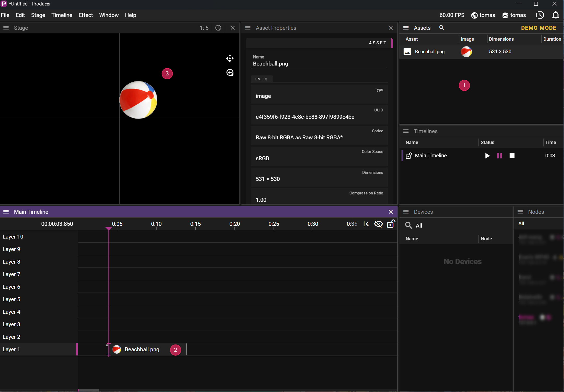
Task: Open the File menu
Action: pos(5,15)
